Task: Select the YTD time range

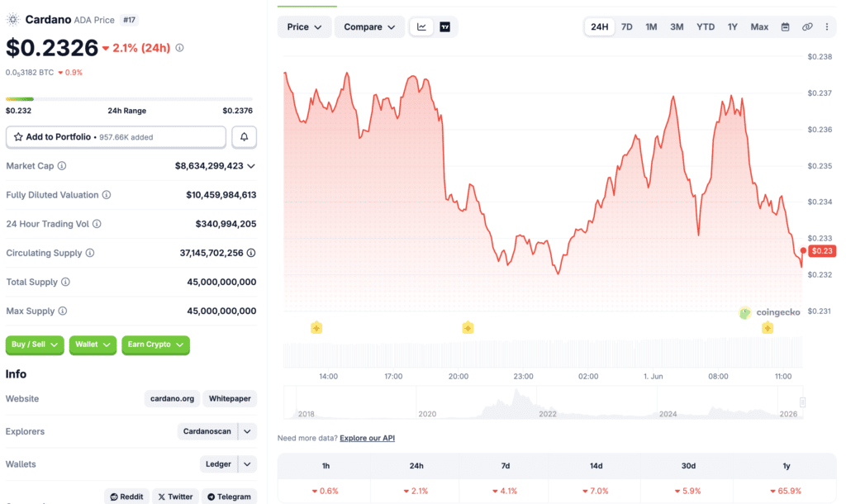Action: click(706, 27)
